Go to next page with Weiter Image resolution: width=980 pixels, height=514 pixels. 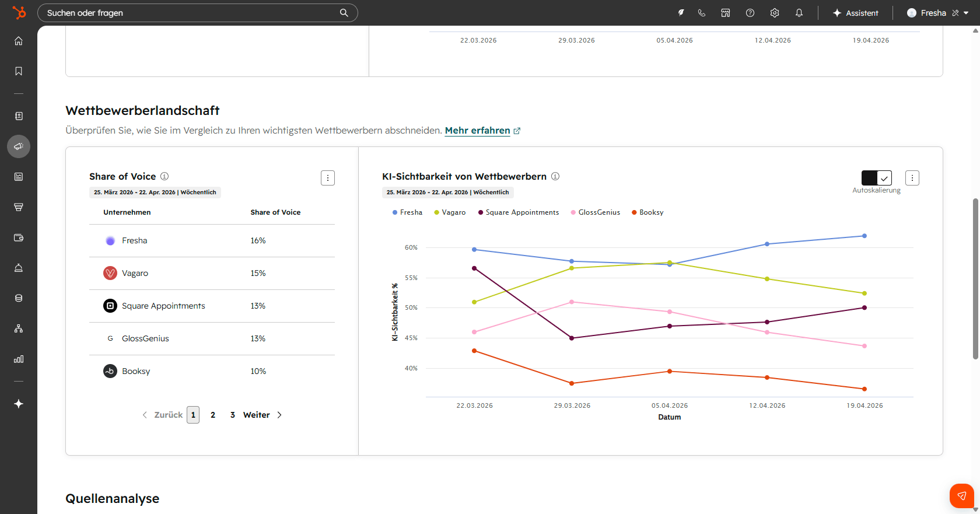pyautogui.click(x=262, y=415)
